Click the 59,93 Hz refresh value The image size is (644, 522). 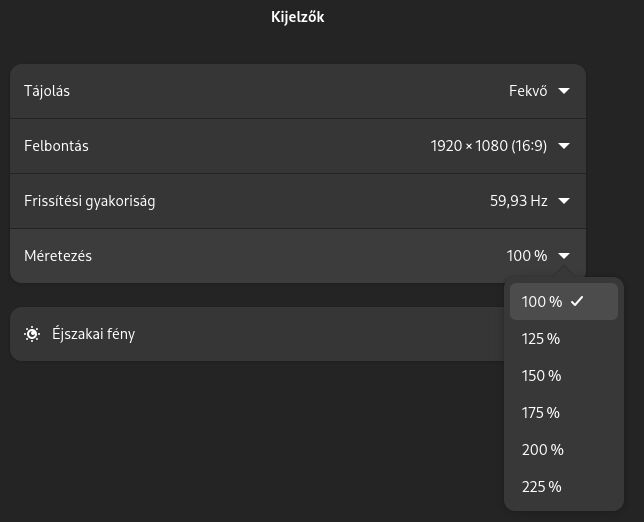(x=519, y=201)
